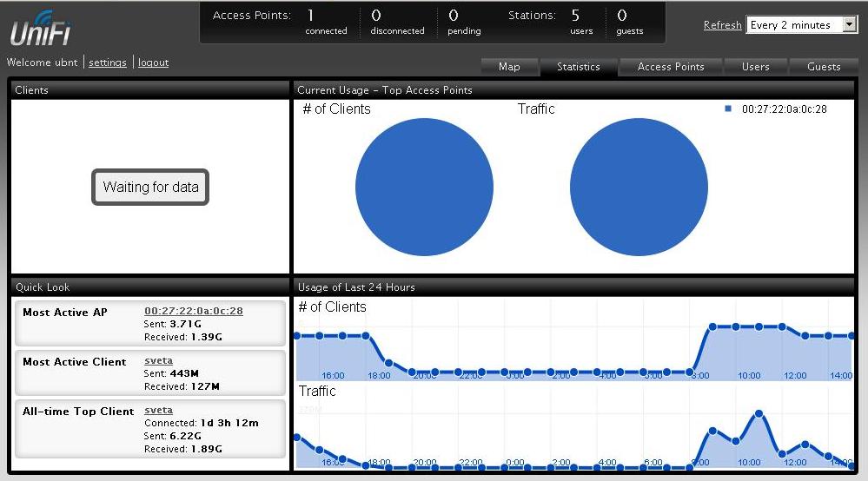Viewport: 868px width, 481px height.
Task: Open the Map tab
Action: pyautogui.click(x=509, y=67)
